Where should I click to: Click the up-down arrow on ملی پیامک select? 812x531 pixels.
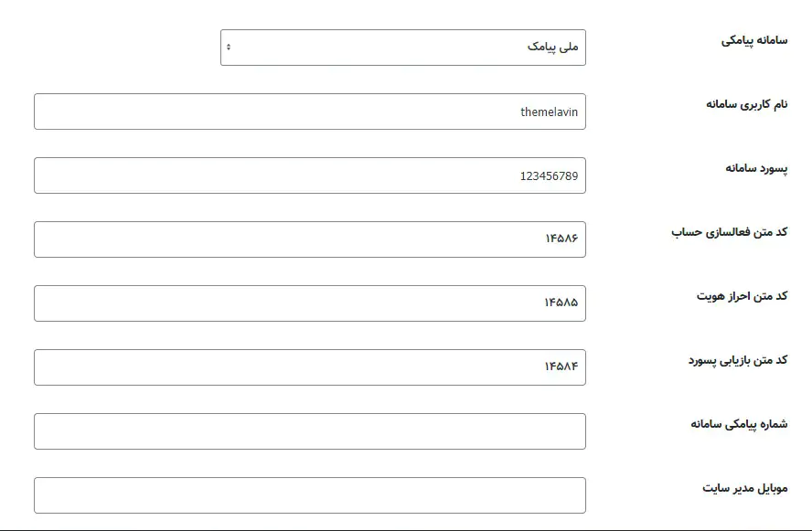tap(229, 48)
